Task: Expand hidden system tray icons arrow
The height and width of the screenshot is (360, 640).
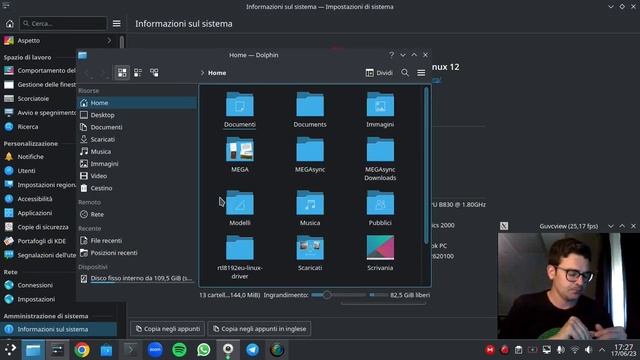Action: point(602,350)
